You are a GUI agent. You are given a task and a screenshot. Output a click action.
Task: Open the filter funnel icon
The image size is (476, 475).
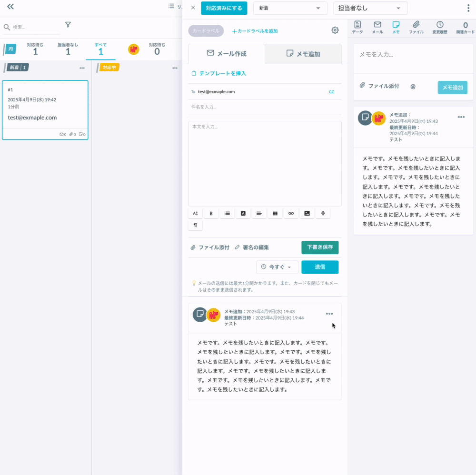coord(68,25)
